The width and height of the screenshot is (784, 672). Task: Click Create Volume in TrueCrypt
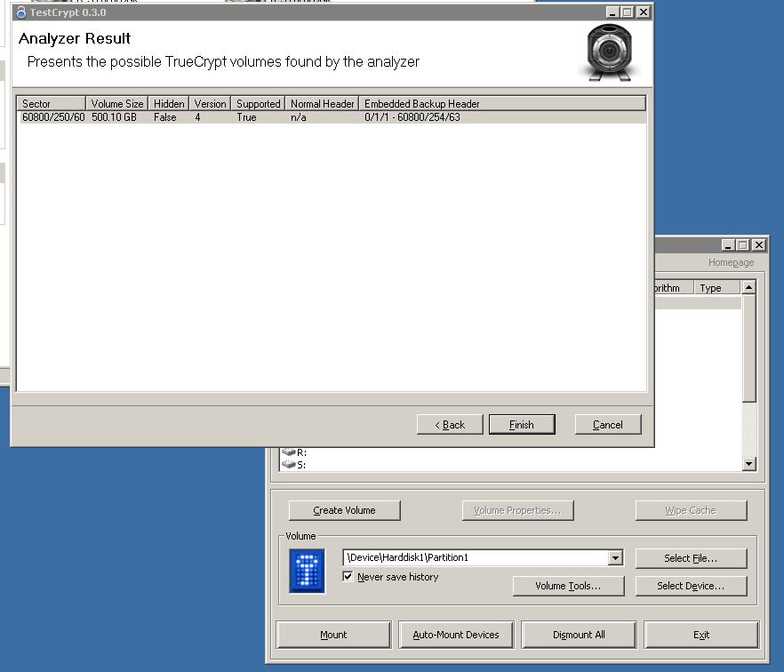click(x=345, y=510)
